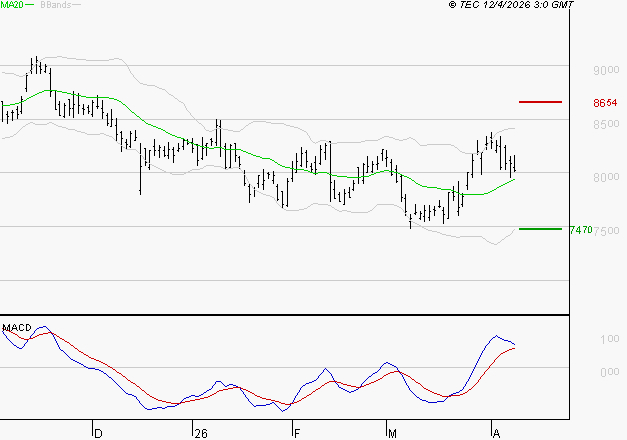The image size is (627, 440).
Task: Click the 26 year marker on time axis
Action: pos(201,434)
